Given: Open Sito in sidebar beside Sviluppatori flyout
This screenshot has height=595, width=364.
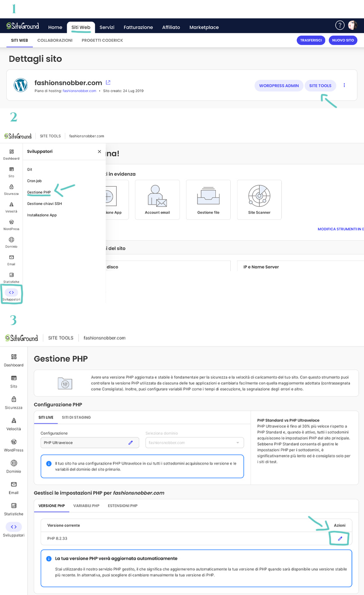Looking at the screenshot, I should click(x=11, y=172).
